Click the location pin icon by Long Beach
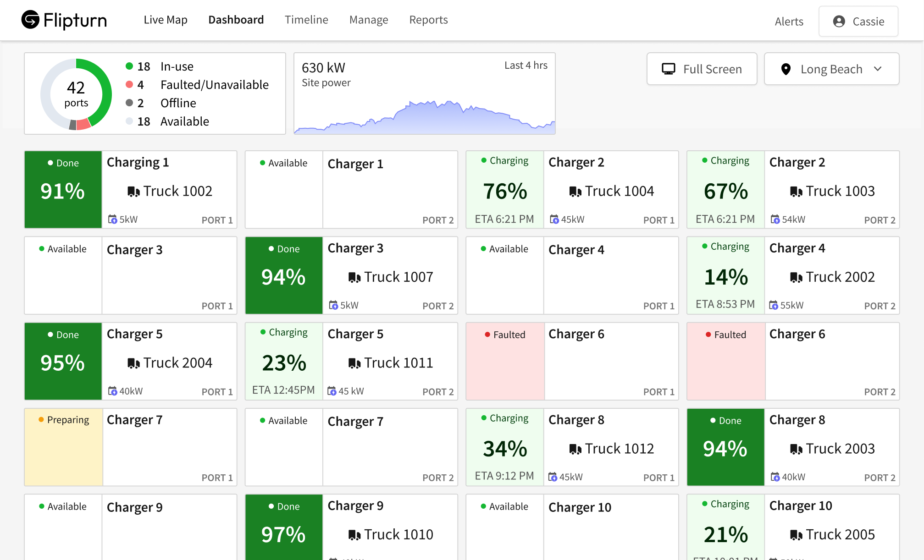 (x=786, y=69)
